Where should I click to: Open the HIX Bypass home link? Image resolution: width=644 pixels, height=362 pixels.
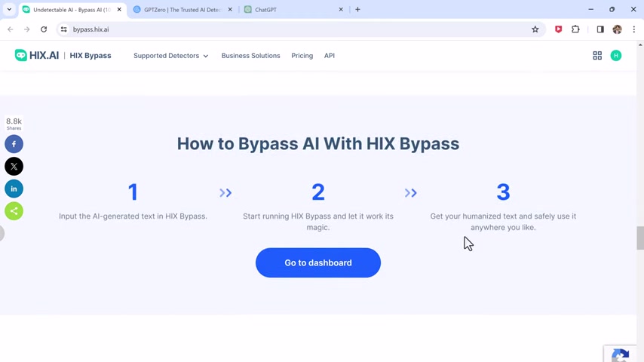[90, 56]
